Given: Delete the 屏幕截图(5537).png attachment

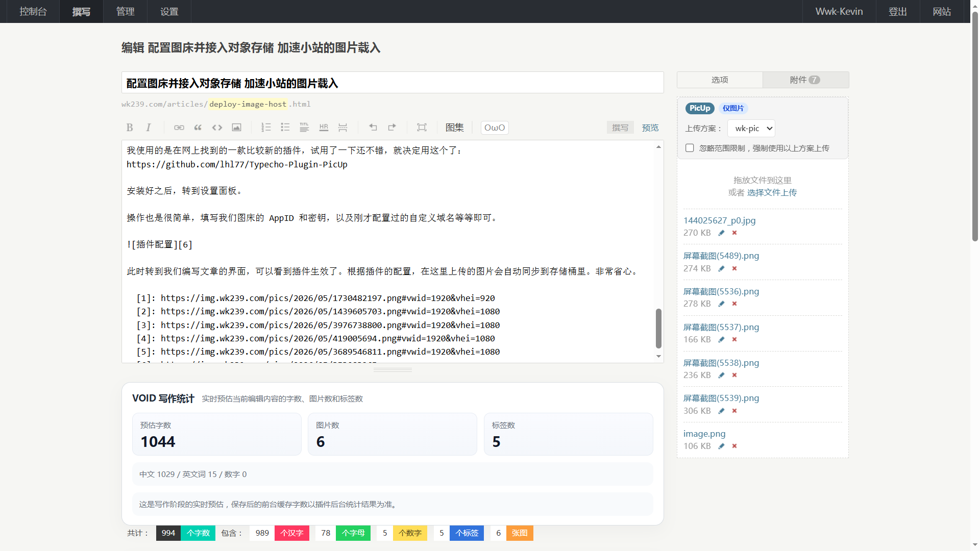Looking at the screenshot, I should [734, 339].
